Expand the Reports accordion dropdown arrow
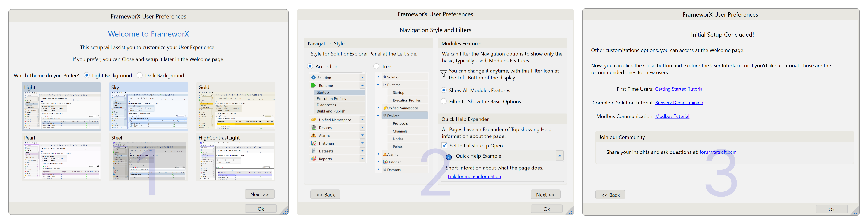The height and width of the screenshot is (224, 868). pos(362,159)
